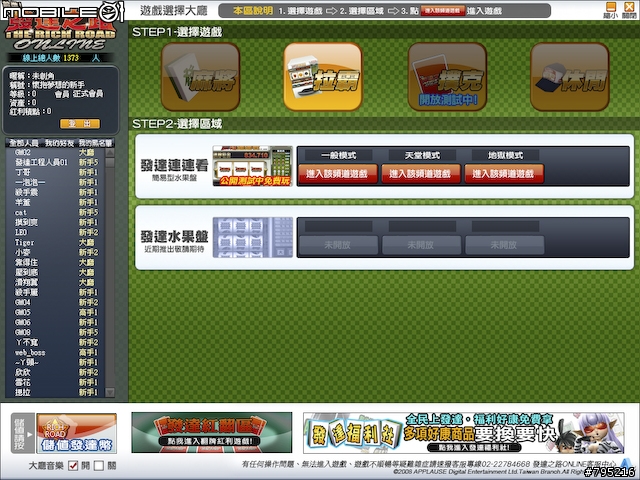This screenshot has width=640, height=480.
Task: Select the 撲克 poker game icon
Action: (x=447, y=77)
